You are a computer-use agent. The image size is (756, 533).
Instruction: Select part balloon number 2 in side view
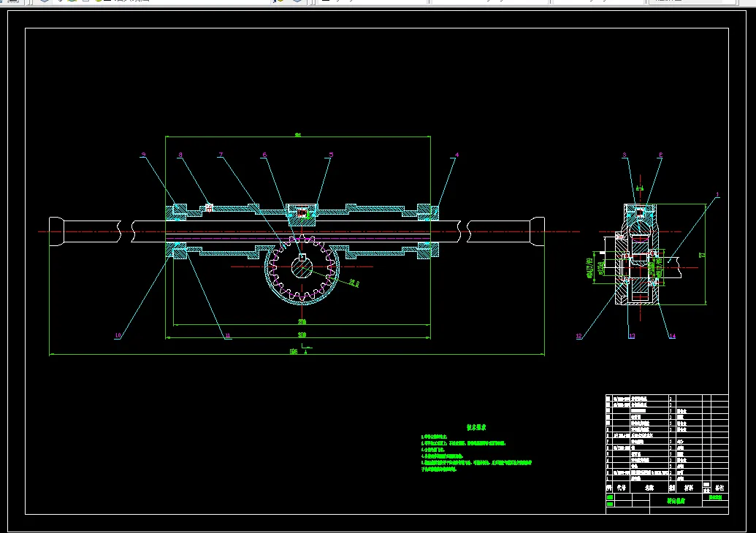(x=660, y=155)
